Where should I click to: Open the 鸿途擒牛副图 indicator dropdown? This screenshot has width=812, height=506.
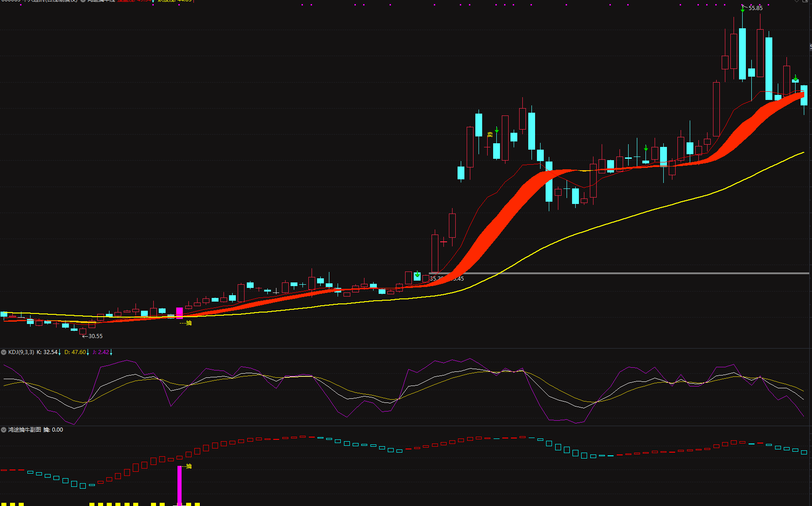(4, 430)
